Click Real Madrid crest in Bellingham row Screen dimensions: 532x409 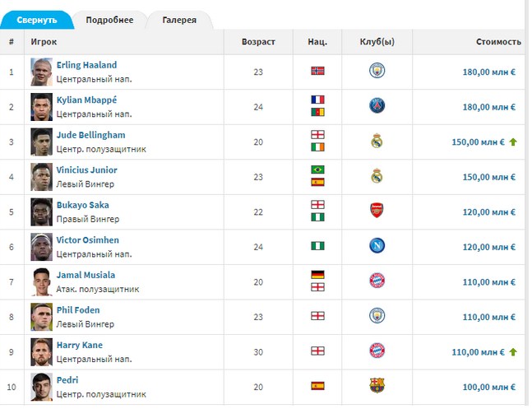coord(377,141)
